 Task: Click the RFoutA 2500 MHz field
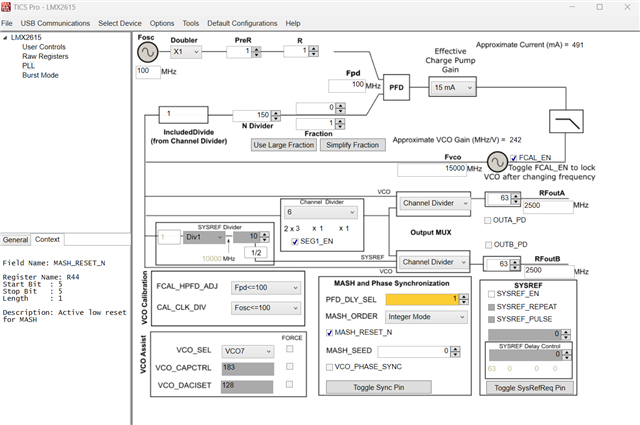[x=547, y=206]
